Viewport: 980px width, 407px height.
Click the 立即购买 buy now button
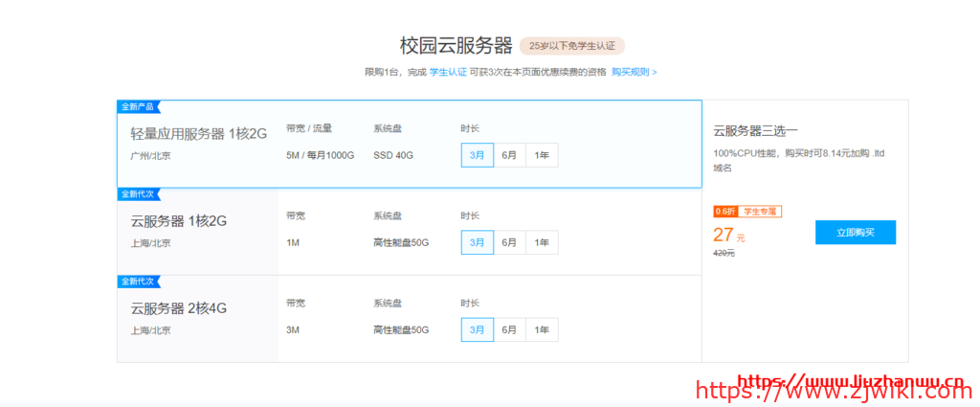tap(855, 233)
